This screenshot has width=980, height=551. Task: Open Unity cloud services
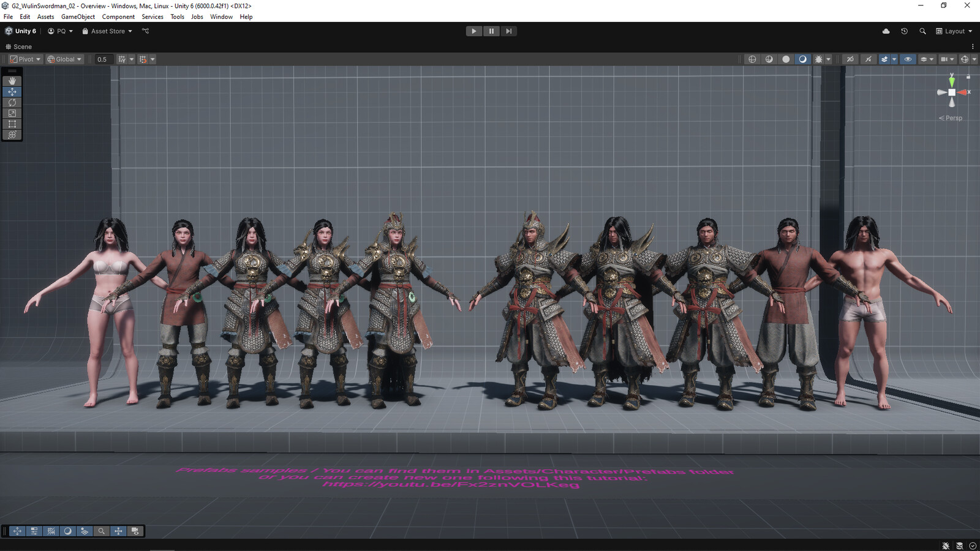[x=886, y=31]
